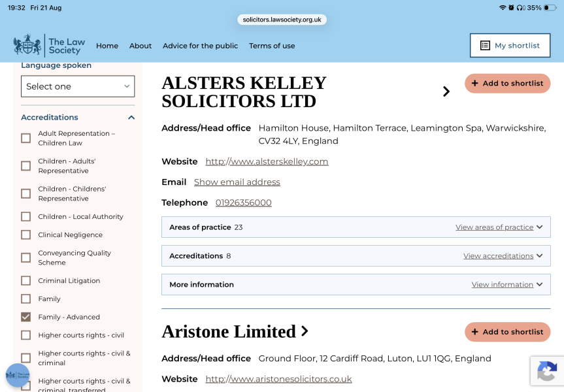This screenshot has height=392, width=564.
Task: Tap the 19:32 clock in status bar
Action: tap(16, 8)
